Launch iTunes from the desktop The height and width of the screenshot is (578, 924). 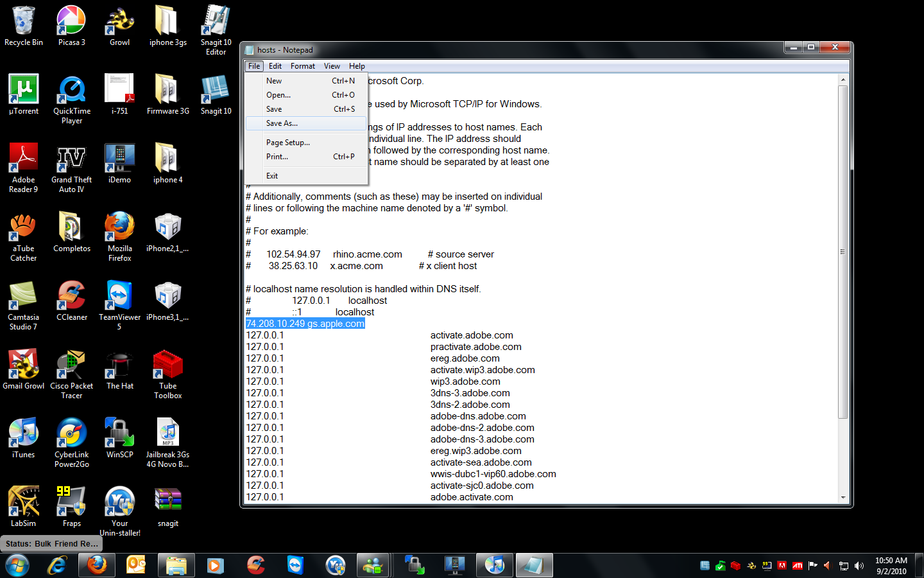24,439
